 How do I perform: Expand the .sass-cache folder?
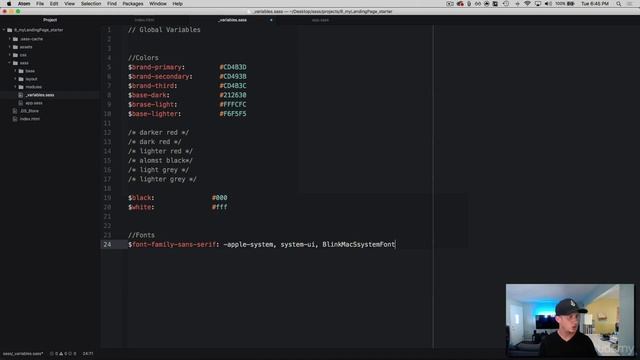coord(10,39)
